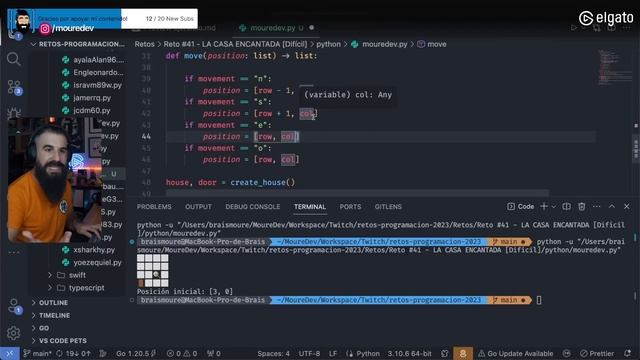Kill terminal with trash icon
The height and width of the screenshot is (360, 640).
pyautogui.click(x=582, y=207)
